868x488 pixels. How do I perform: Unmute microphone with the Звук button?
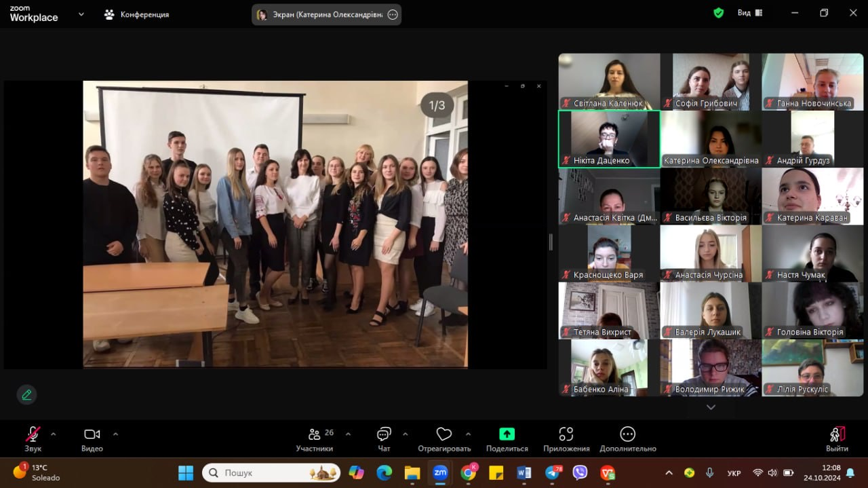(x=33, y=434)
